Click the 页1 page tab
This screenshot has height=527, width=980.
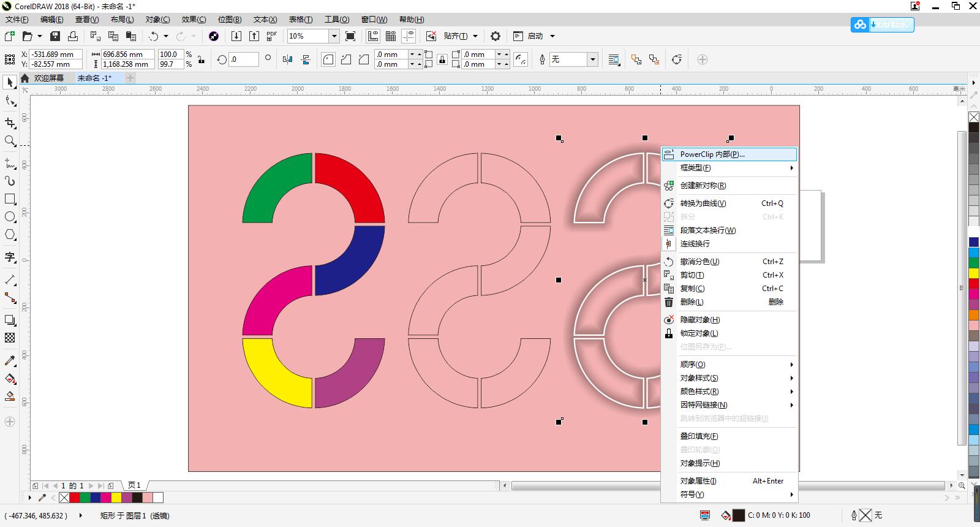(x=134, y=485)
